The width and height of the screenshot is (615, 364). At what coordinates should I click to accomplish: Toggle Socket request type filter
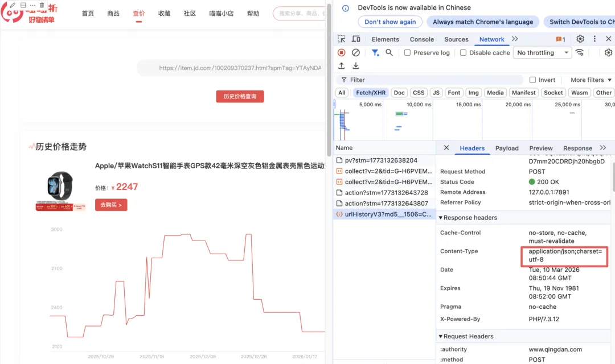553,93
